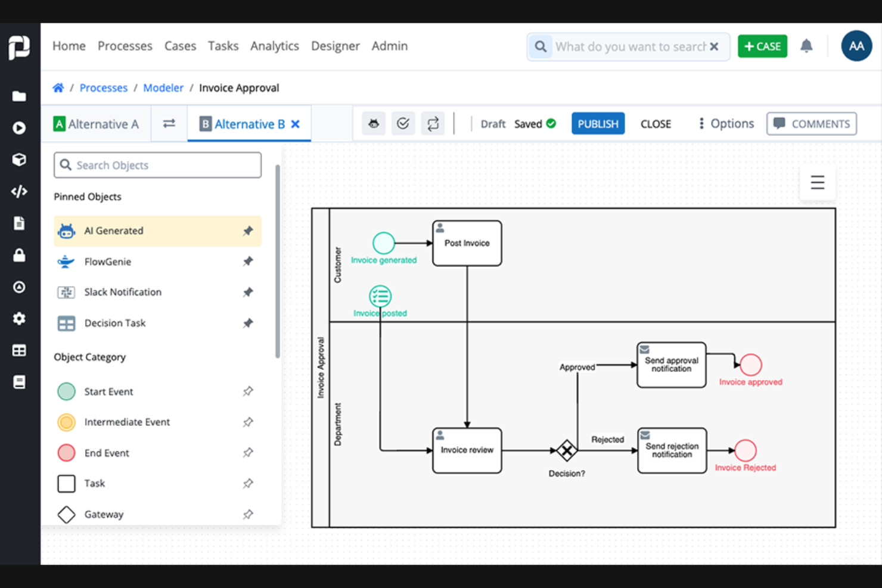The width and height of the screenshot is (882, 588).
Task: Compare alternatives using the arrows icon between tabs
Action: [169, 123]
